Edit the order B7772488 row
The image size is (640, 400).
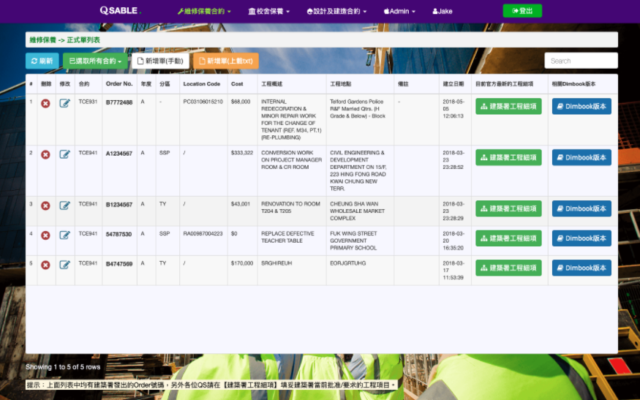[64, 103]
